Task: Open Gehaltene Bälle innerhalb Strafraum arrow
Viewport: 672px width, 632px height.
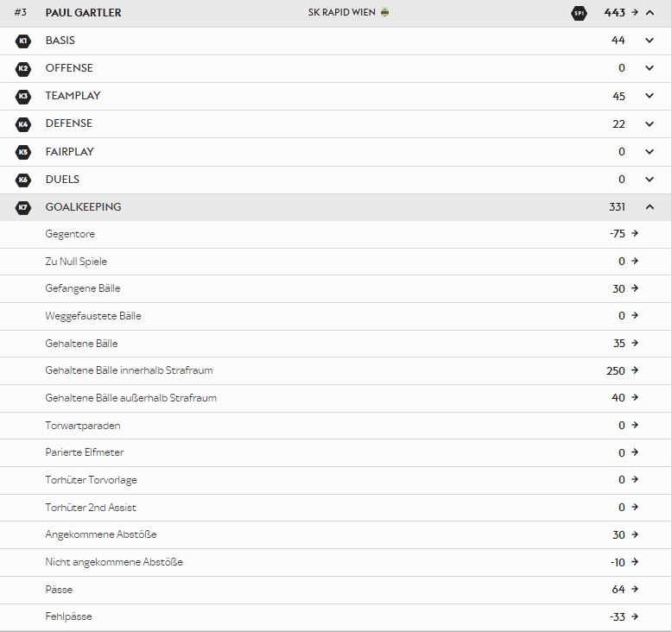Action: coord(635,370)
